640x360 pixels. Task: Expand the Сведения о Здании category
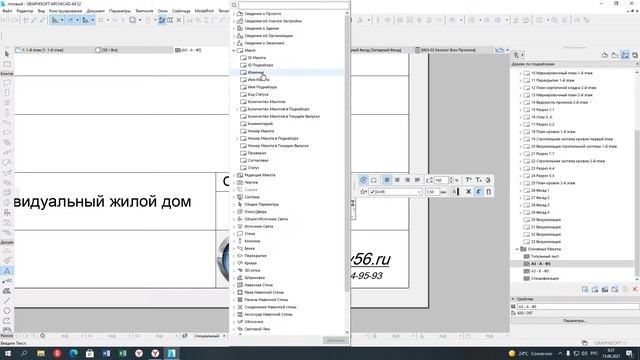pyautogui.click(x=234, y=28)
